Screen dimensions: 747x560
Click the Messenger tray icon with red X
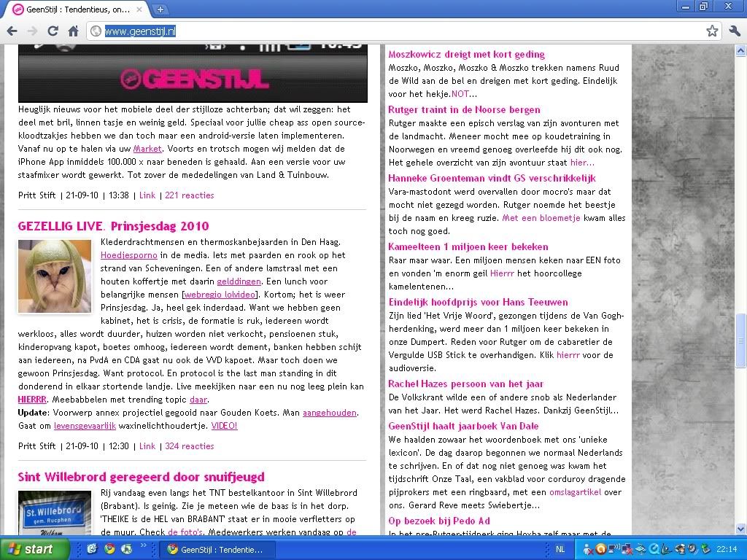[x=589, y=550]
